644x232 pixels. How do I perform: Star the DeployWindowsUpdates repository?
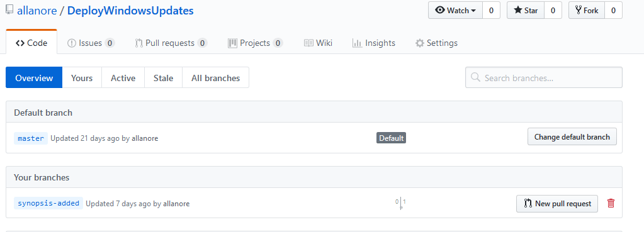click(x=526, y=10)
